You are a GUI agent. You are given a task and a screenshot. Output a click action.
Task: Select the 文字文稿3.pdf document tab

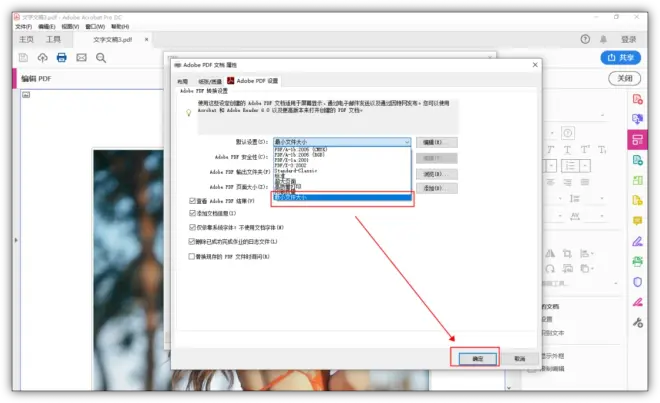[112, 40]
